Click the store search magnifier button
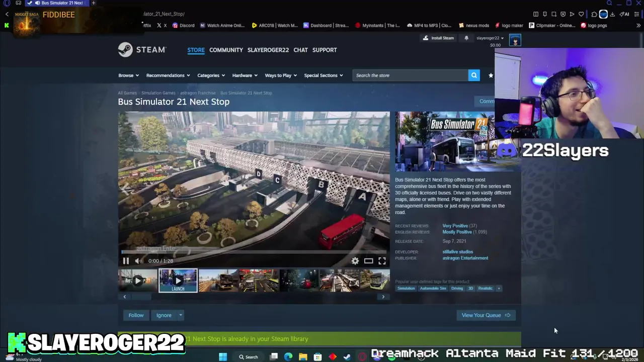This screenshot has width=644, height=362. point(474,75)
